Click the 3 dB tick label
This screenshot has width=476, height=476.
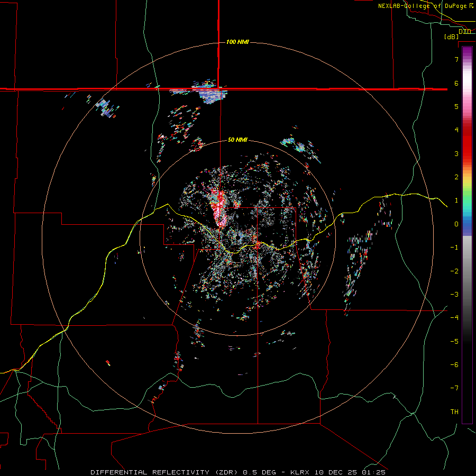[456, 153]
